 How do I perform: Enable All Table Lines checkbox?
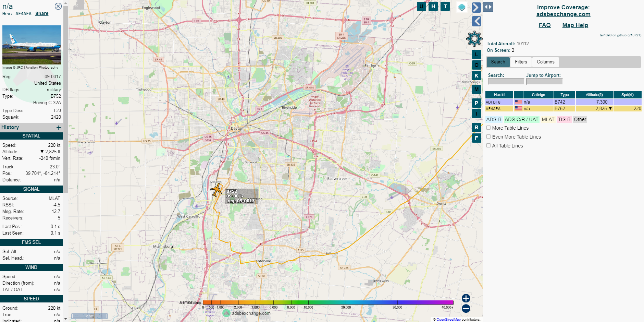tap(488, 145)
